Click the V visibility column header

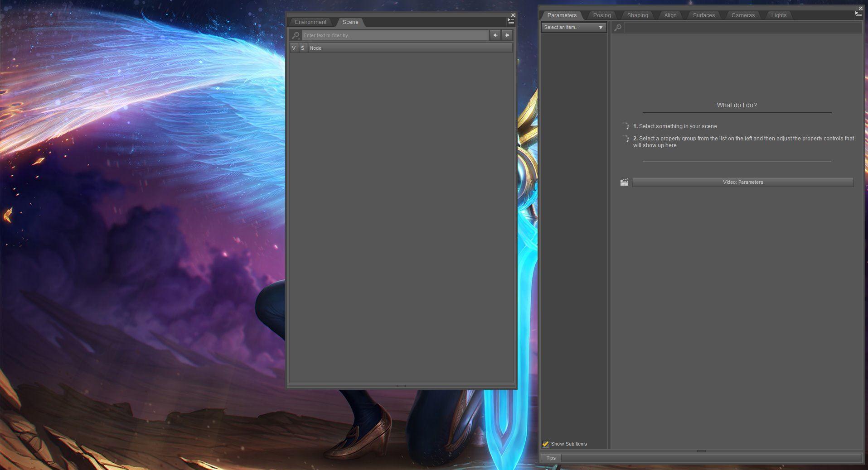pos(294,48)
